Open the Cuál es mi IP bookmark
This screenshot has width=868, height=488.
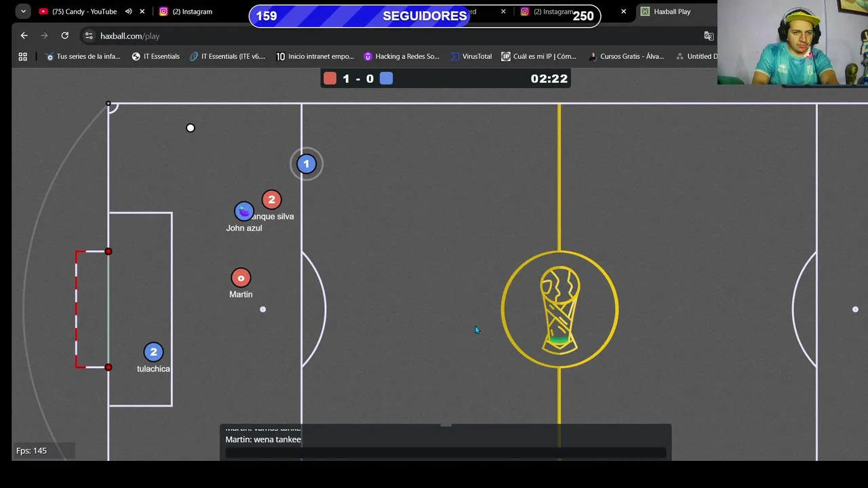[539, 56]
